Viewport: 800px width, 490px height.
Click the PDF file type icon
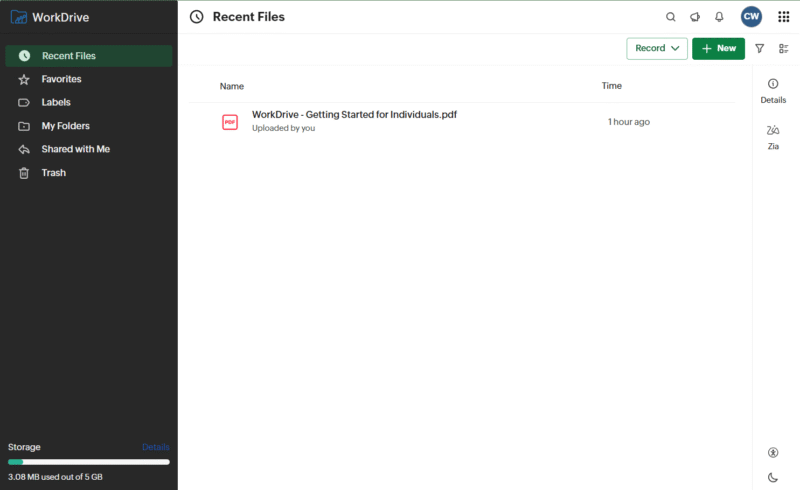pyautogui.click(x=230, y=122)
